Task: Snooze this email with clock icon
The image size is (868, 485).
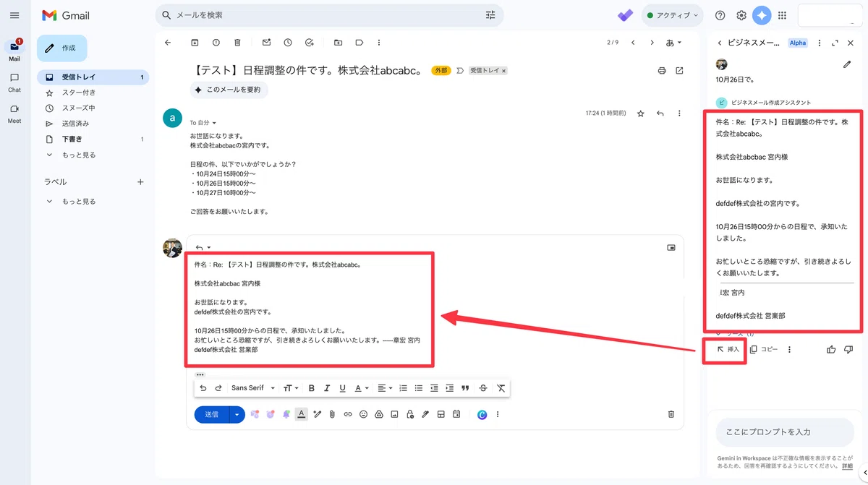Action: pos(288,43)
